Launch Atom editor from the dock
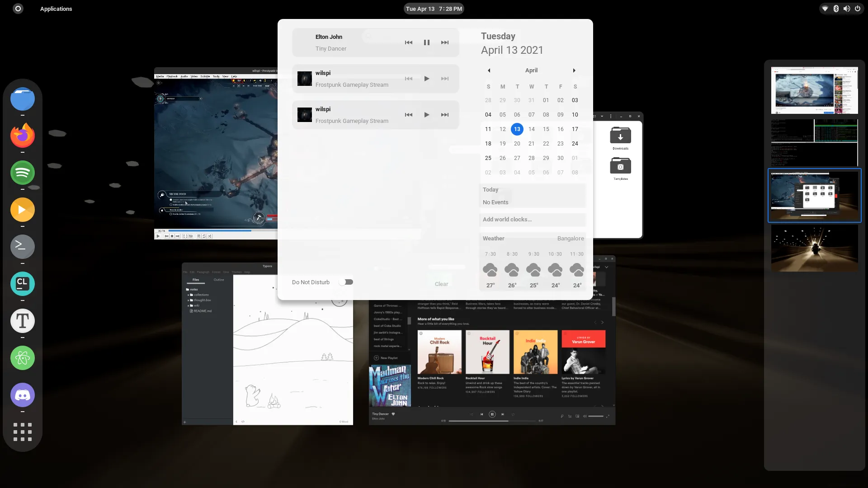 23,358
